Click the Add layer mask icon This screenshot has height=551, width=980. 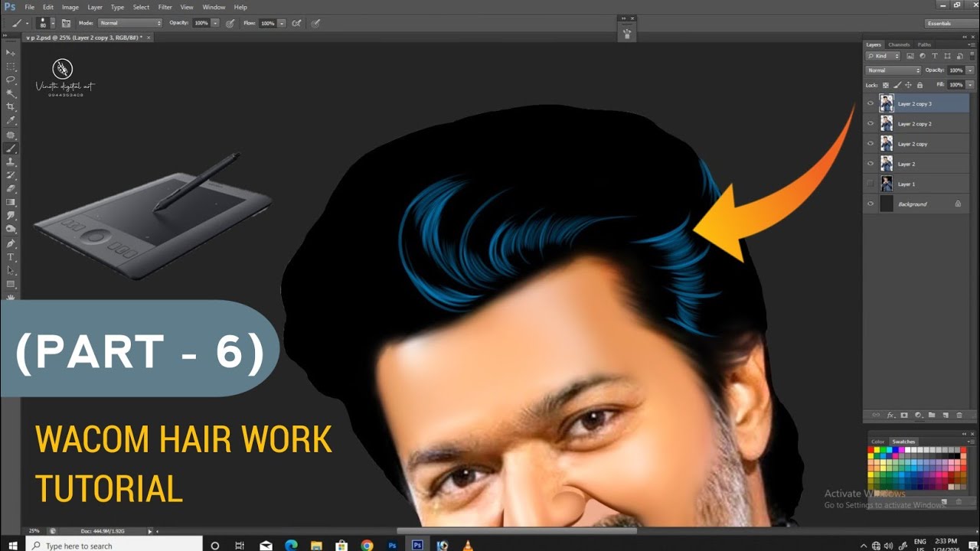coord(904,415)
